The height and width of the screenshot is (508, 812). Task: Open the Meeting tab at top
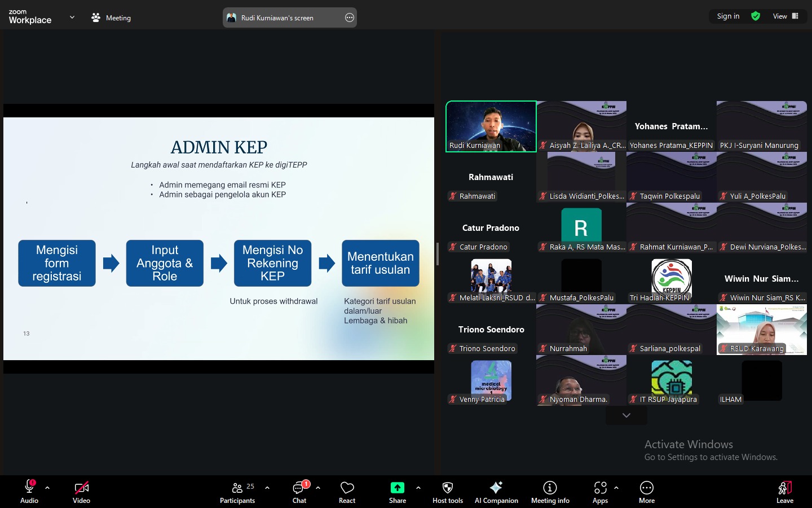pyautogui.click(x=111, y=17)
